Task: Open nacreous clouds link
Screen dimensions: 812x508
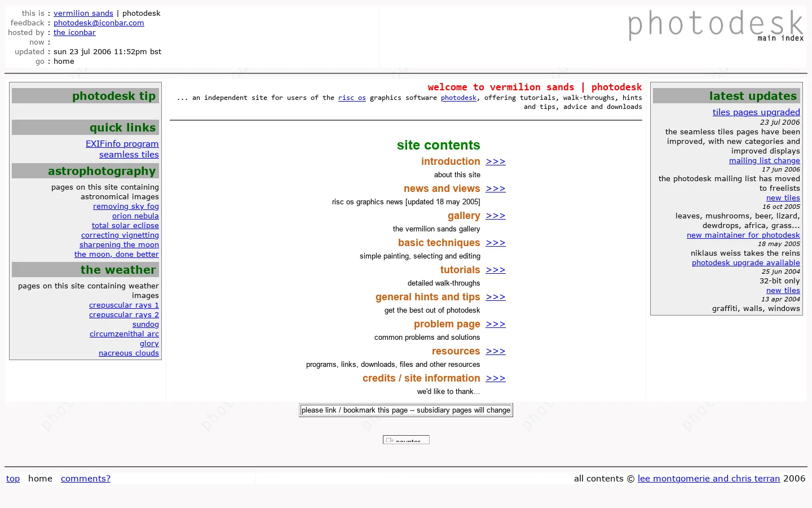Action: tap(129, 353)
